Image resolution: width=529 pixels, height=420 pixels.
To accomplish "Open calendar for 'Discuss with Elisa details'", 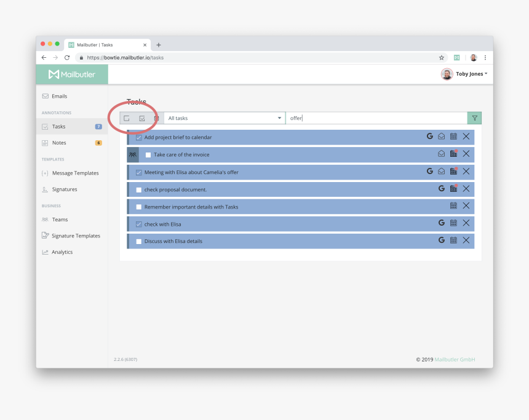I will pyautogui.click(x=453, y=240).
